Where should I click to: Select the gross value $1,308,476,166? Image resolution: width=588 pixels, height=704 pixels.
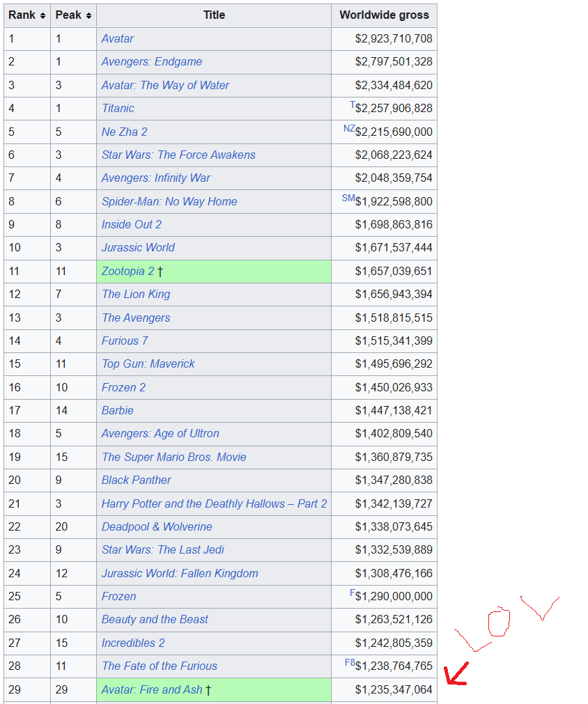[x=394, y=573]
